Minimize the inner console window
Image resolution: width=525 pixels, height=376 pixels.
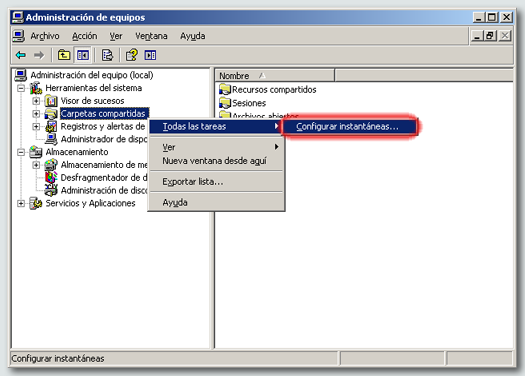coord(477,35)
